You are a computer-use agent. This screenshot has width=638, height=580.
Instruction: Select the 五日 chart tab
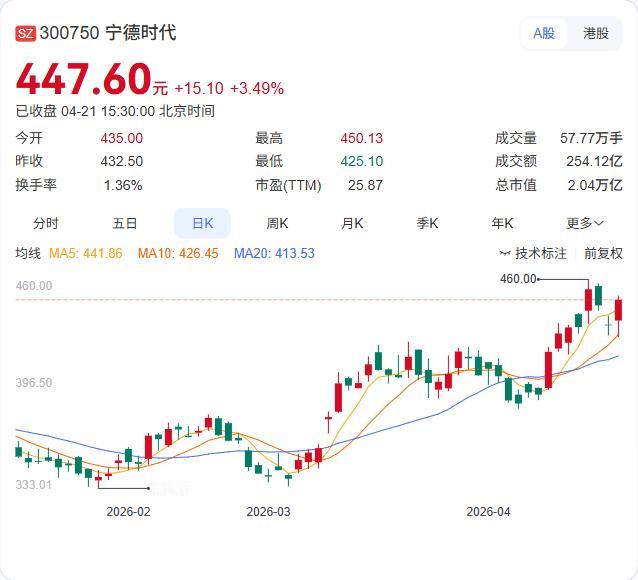pyautogui.click(x=125, y=223)
